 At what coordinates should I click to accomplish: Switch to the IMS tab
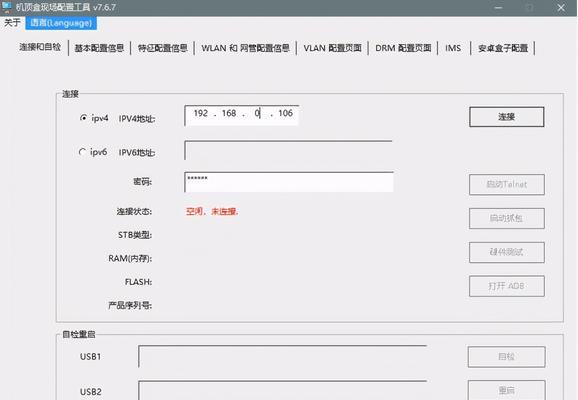(x=453, y=48)
